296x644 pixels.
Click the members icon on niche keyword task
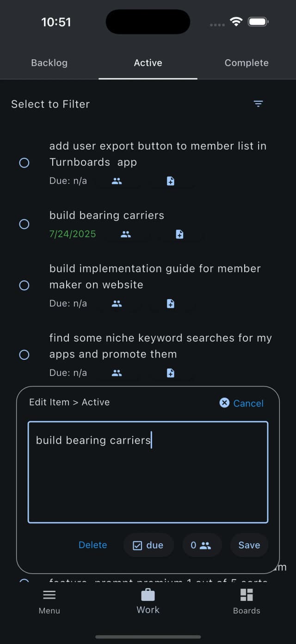tap(117, 373)
